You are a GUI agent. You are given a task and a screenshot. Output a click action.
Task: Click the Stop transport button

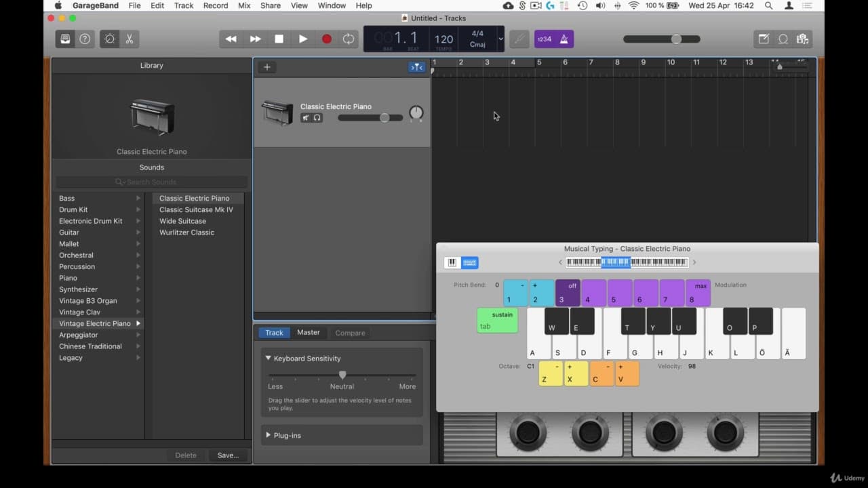pyautogui.click(x=279, y=39)
